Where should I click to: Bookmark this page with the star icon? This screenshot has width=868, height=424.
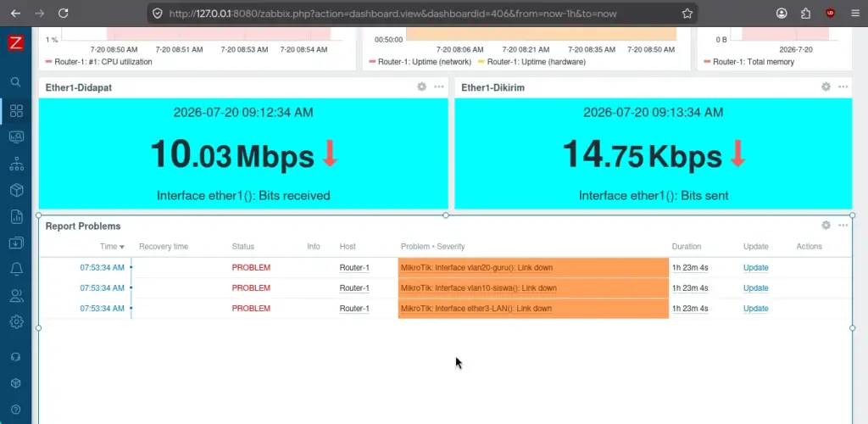click(x=687, y=14)
